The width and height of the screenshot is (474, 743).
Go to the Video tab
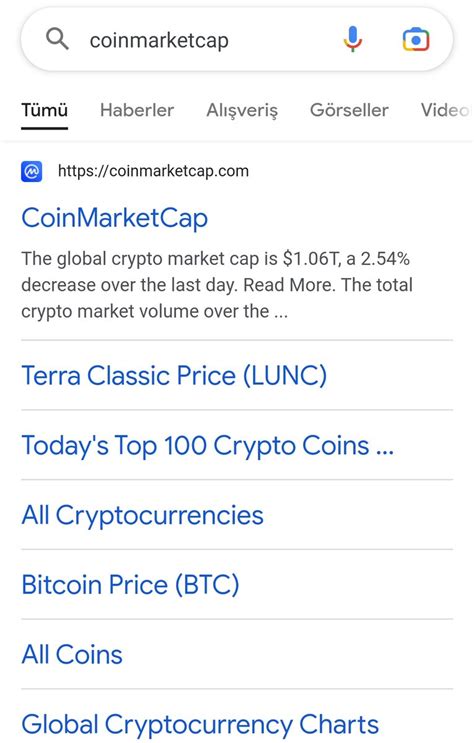pos(446,110)
